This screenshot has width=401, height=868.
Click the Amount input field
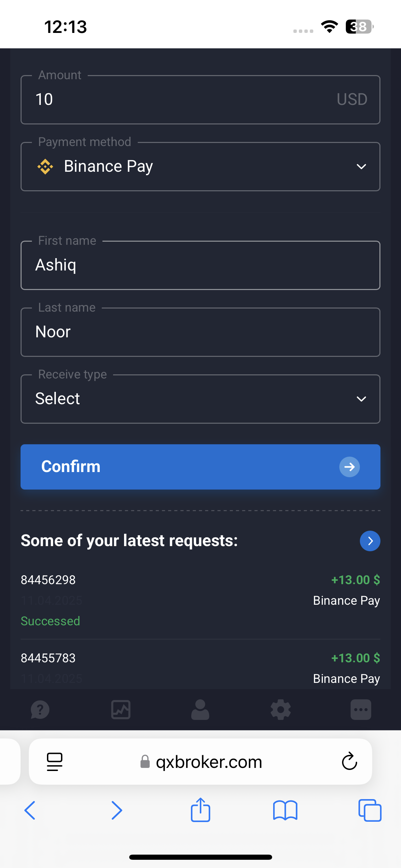point(185,99)
